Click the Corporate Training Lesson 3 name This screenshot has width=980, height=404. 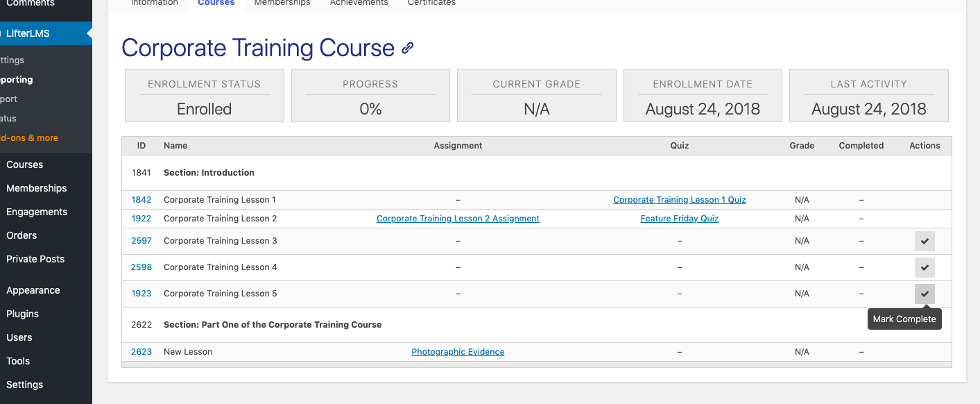[x=221, y=241]
